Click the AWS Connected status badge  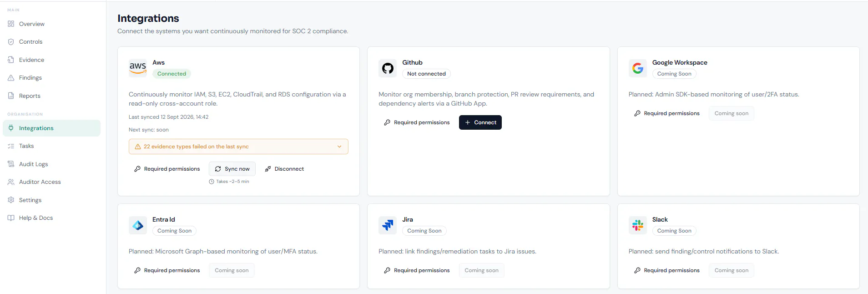click(172, 74)
